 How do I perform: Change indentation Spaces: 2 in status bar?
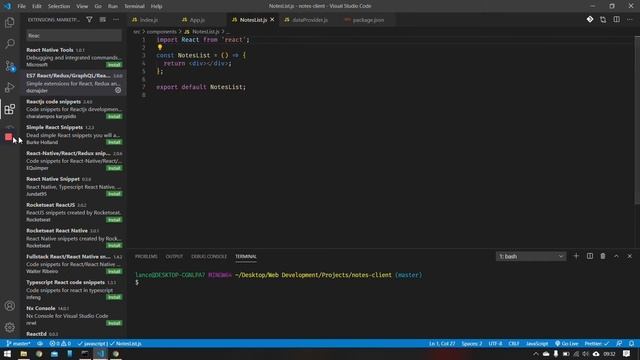(x=472, y=343)
